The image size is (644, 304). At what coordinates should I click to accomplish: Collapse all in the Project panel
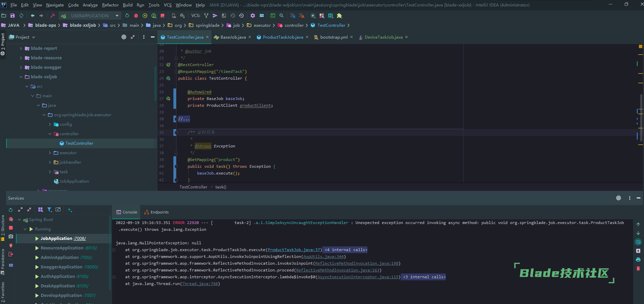point(133,37)
